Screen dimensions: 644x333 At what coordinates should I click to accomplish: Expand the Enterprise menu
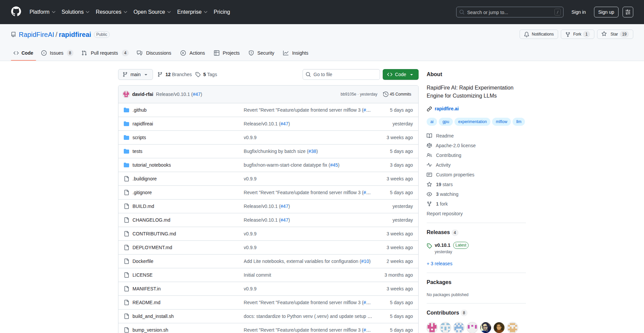coord(192,12)
